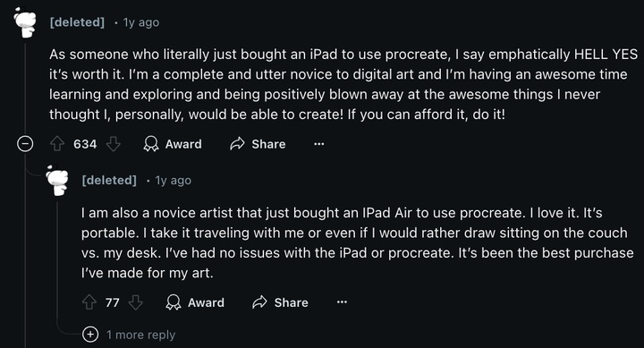Click the Award icon on the top comment
644x348 pixels.
(x=151, y=144)
